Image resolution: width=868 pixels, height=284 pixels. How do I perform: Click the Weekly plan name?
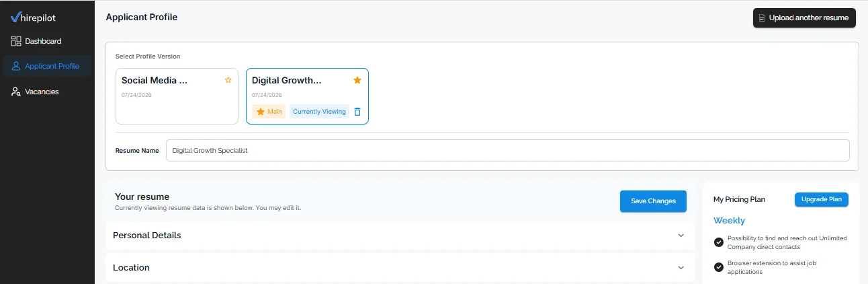point(729,221)
